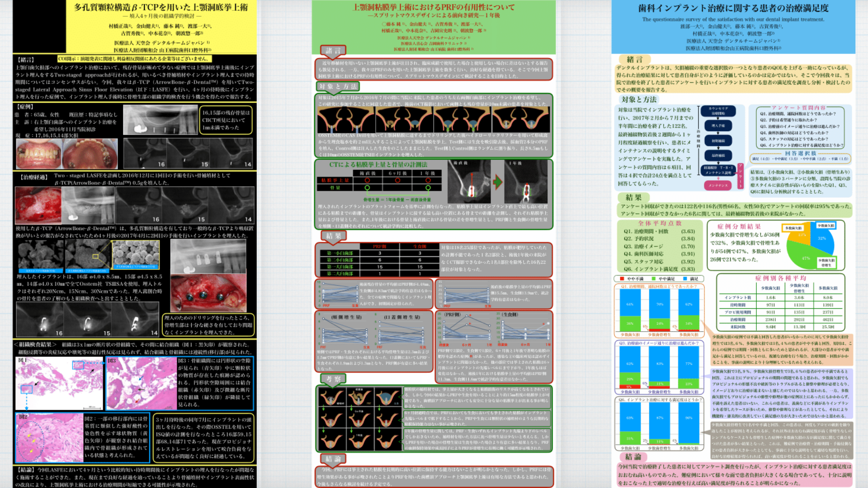Click the 考察 section label
Image resolution: width=868 pixels, height=488 pixels.
point(334,379)
